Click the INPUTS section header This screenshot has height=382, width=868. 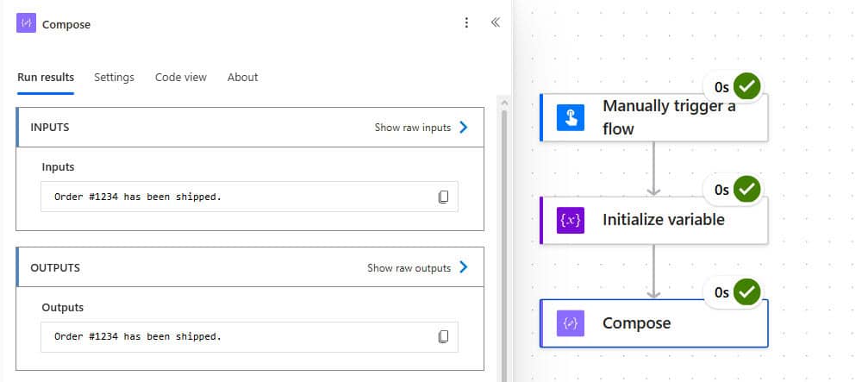point(250,128)
